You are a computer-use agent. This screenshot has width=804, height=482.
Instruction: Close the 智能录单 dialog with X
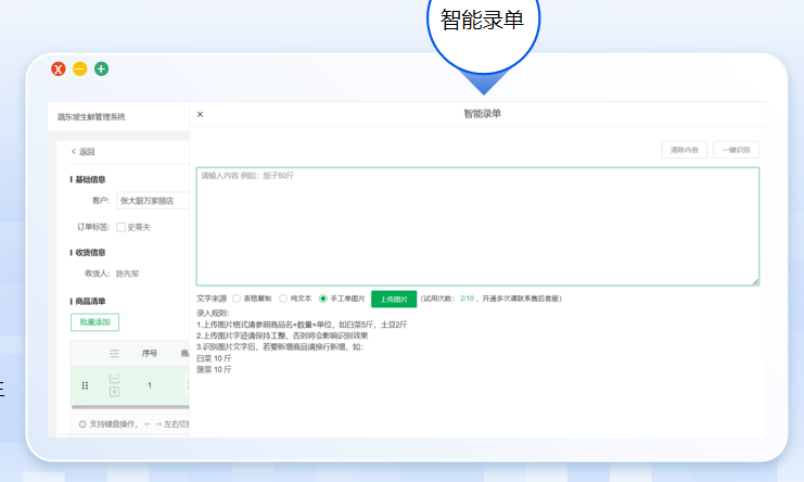[x=200, y=114]
